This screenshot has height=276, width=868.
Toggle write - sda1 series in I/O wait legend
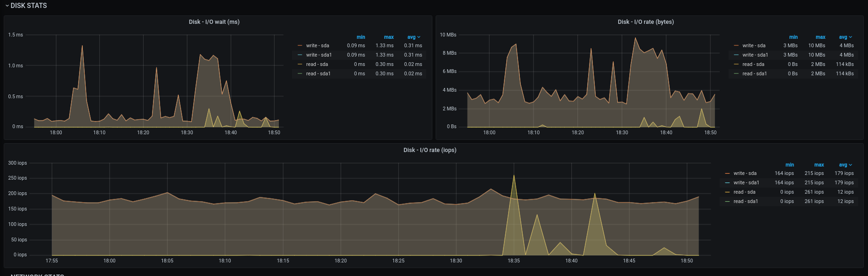click(x=319, y=55)
